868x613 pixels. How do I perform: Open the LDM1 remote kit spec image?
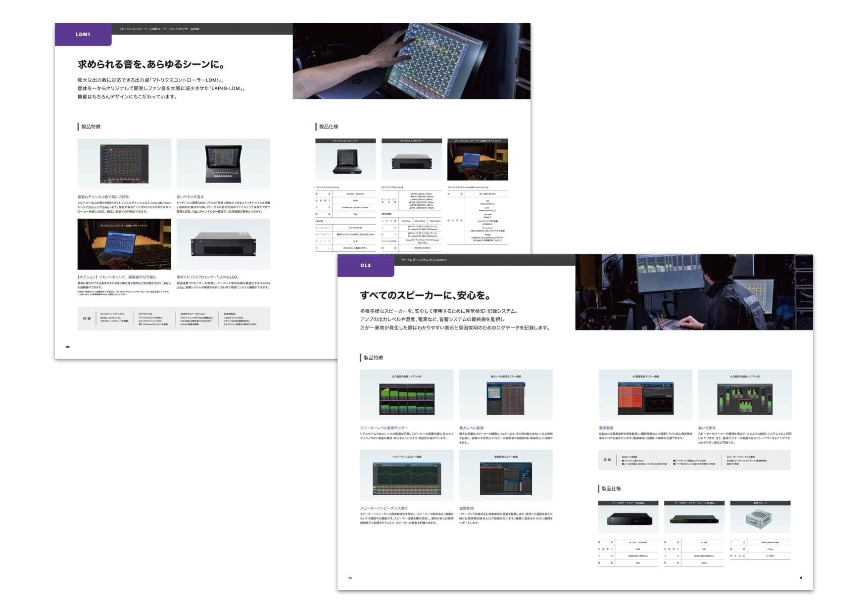tap(478, 162)
